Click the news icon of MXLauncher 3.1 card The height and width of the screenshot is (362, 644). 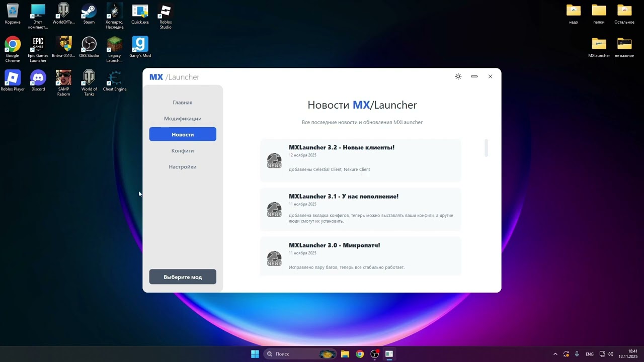pyautogui.click(x=274, y=210)
